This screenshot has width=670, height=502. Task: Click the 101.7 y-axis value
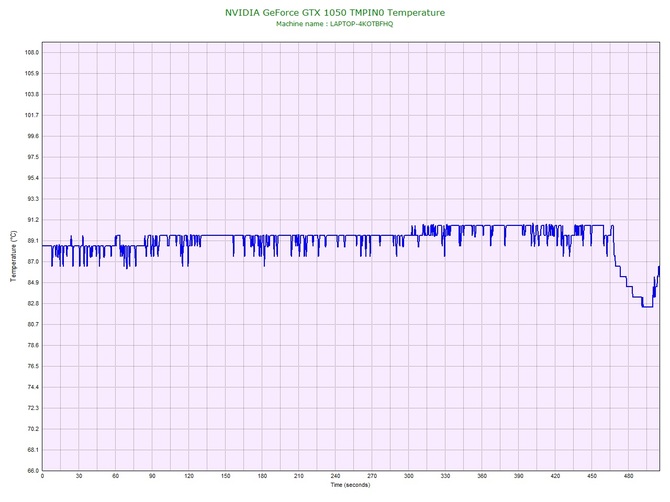[32, 115]
